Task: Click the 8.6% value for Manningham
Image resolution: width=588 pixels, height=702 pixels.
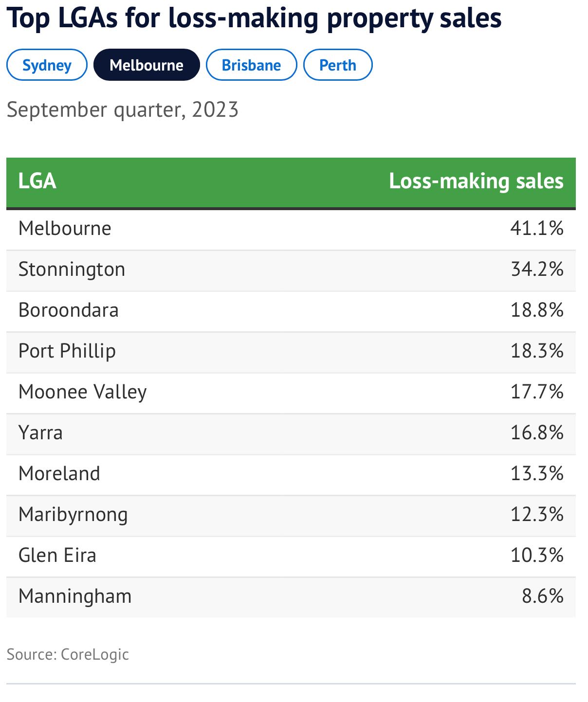Action: 542,596
